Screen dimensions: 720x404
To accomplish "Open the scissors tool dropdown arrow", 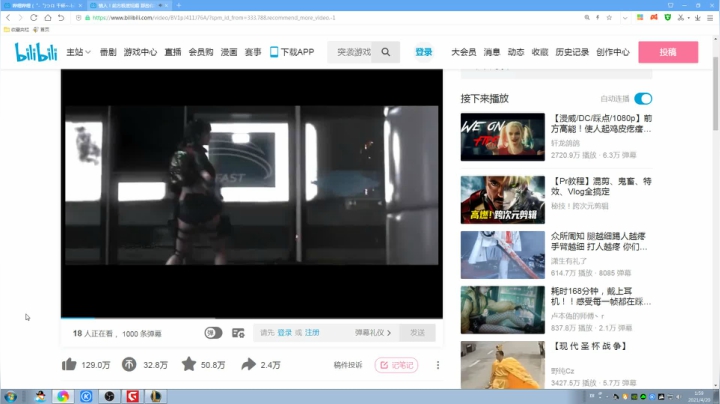I will coord(688,18).
